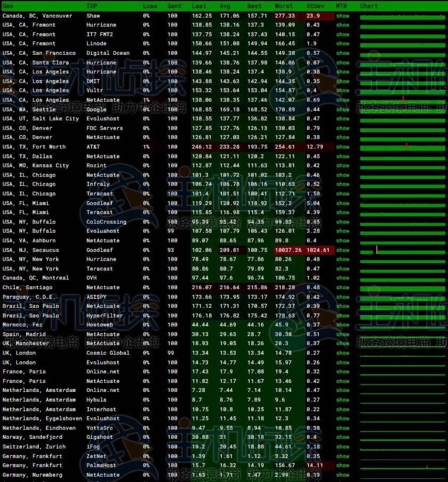Show MTR for Zurich iFog row
The width and height of the screenshot is (448, 482).
pos(343,447)
